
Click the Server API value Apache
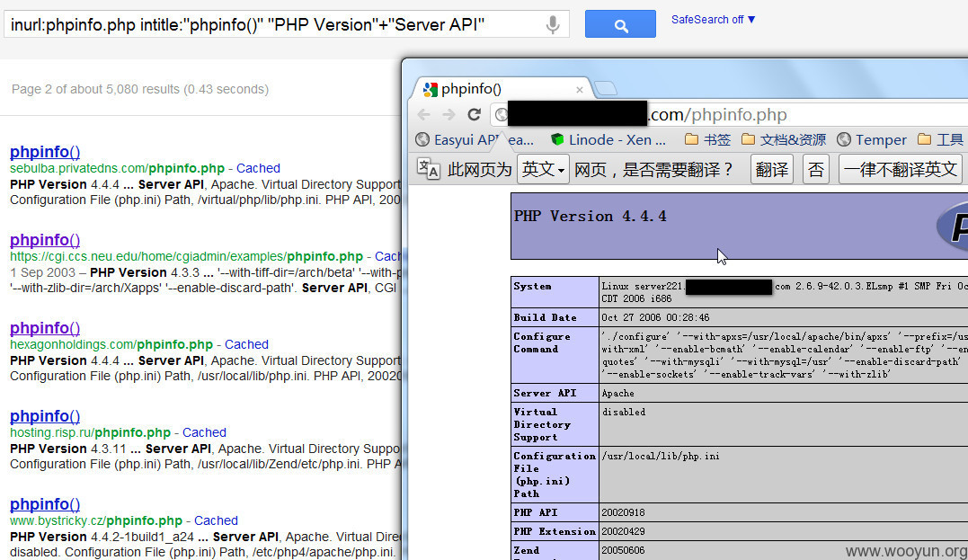[x=618, y=394]
